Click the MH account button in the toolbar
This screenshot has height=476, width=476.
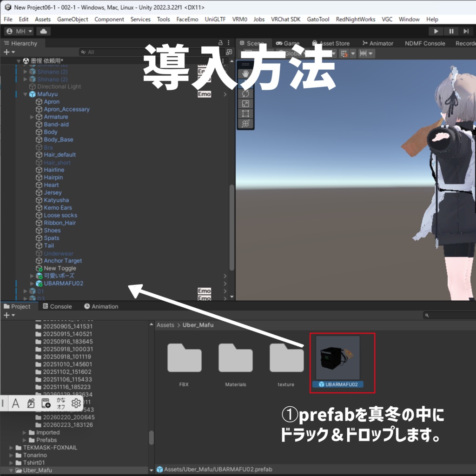[x=18, y=31]
